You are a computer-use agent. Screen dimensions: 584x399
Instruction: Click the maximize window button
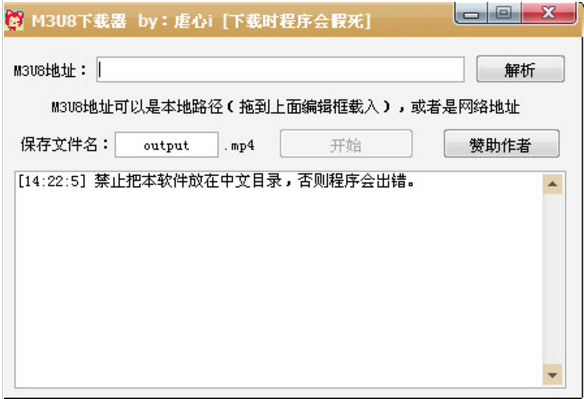504,13
